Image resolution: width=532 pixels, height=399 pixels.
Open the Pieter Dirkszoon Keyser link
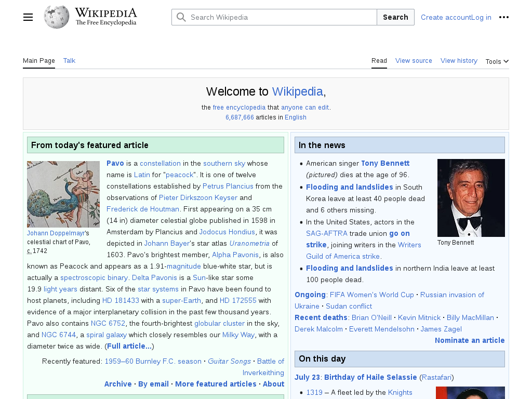coord(198,198)
